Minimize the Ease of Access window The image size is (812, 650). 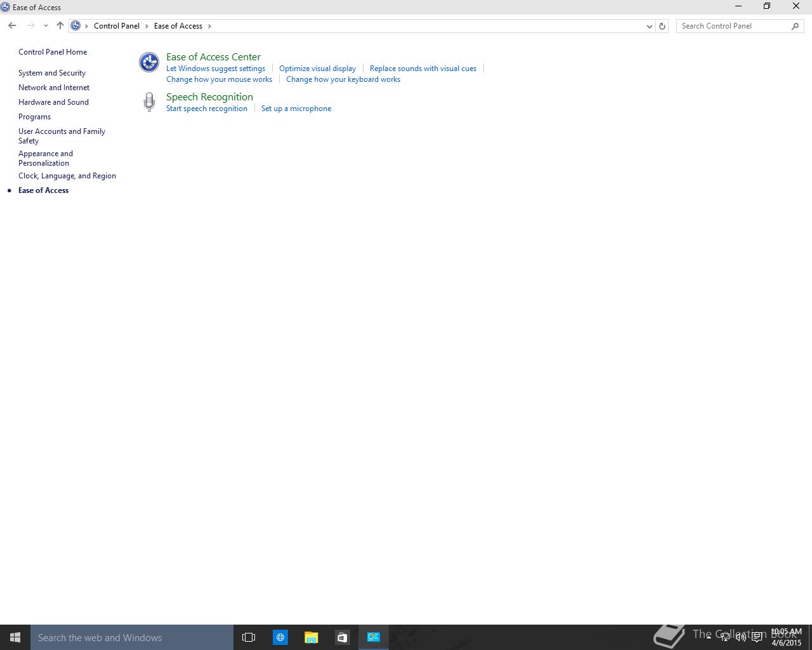pyautogui.click(x=738, y=6)
